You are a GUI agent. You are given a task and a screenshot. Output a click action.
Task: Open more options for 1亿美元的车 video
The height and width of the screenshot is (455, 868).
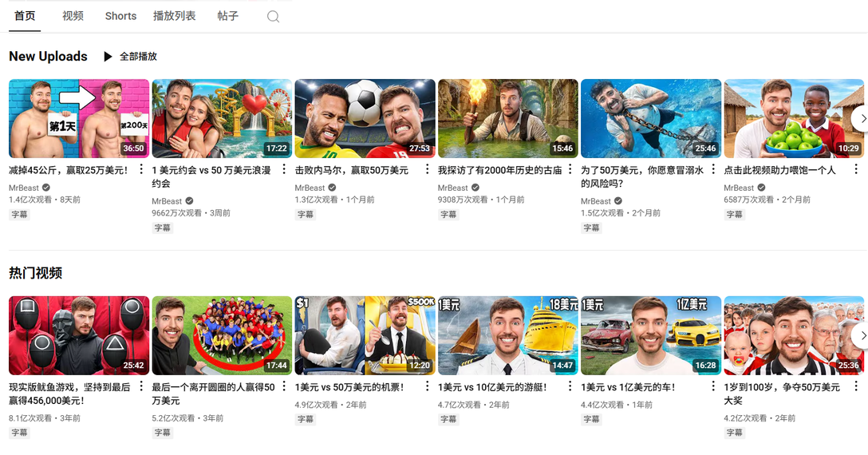(x=713, y=386)
